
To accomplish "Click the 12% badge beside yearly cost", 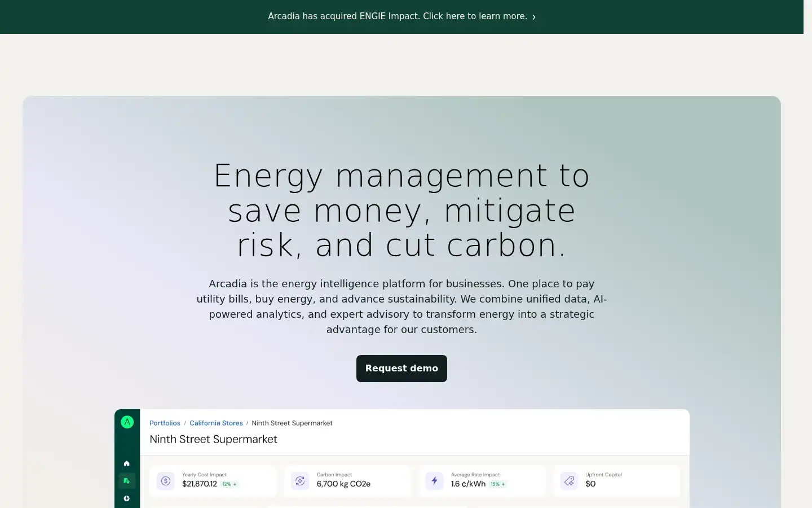I will (229, 484).
